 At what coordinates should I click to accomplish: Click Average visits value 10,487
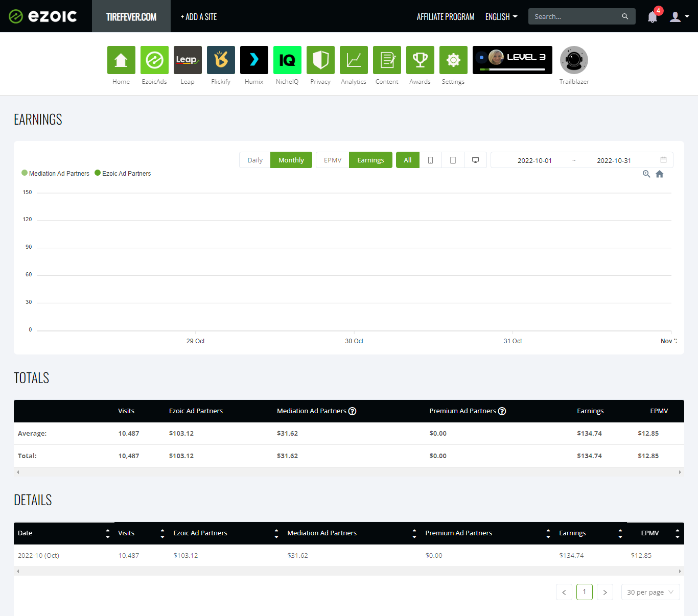[129, 433]
